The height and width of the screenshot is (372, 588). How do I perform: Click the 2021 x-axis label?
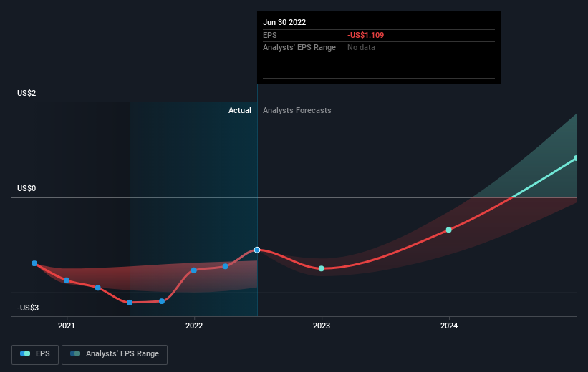point(67,326)
